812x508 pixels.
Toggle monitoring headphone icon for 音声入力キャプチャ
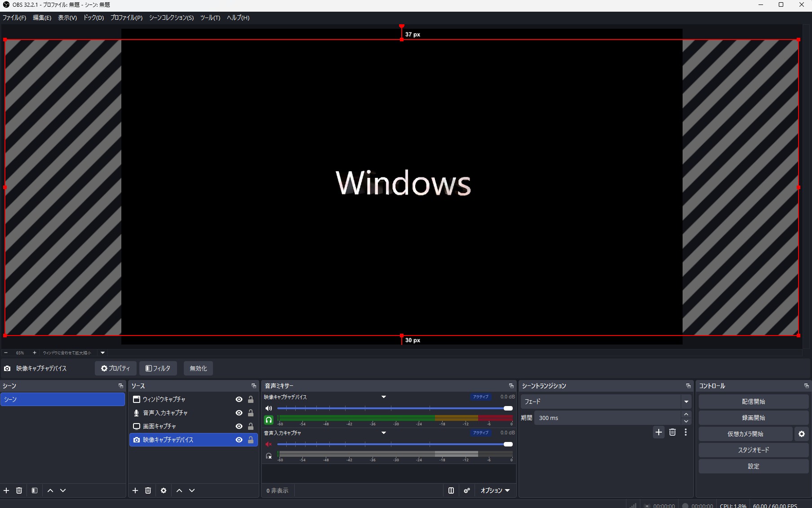pos(269,456)
